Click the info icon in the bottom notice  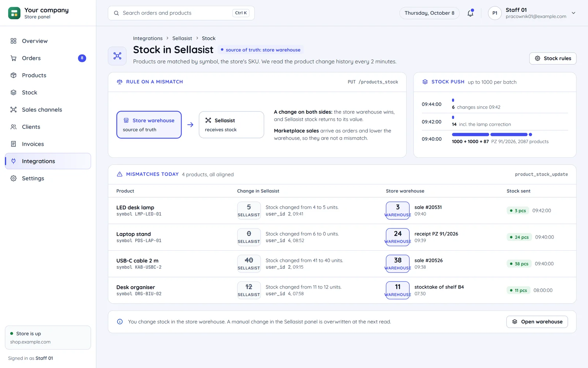(120, 322)
